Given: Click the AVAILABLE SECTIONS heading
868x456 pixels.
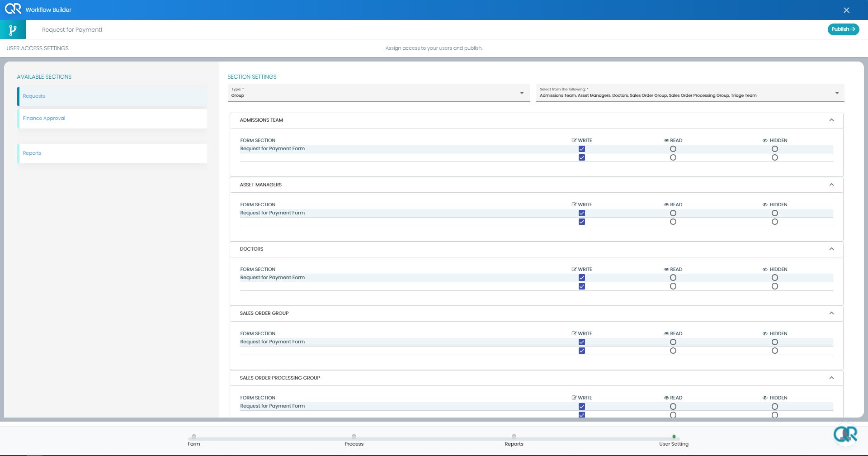Looking at the screenshot, I should click(44, 77).
